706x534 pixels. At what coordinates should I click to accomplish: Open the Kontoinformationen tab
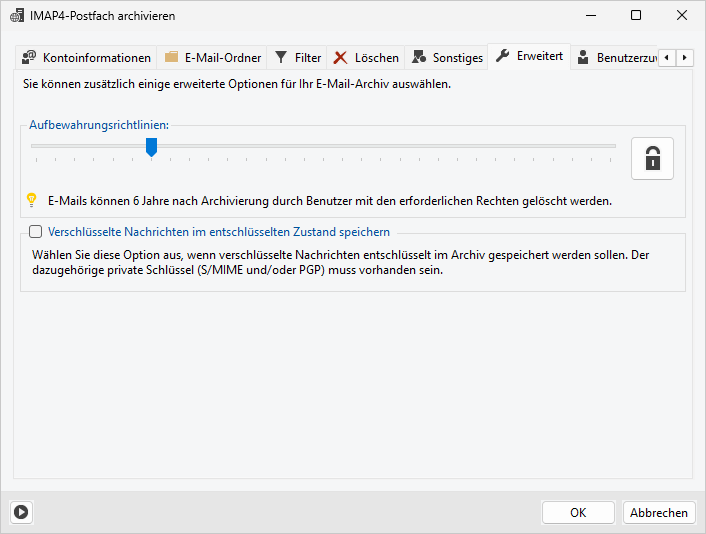click(86, 58)
